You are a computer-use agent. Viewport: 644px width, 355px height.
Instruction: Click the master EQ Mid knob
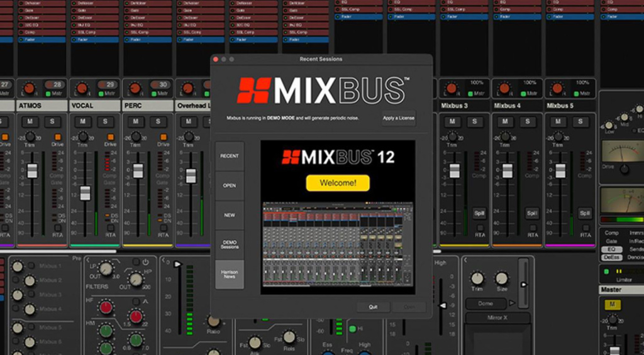click(625, 117)
